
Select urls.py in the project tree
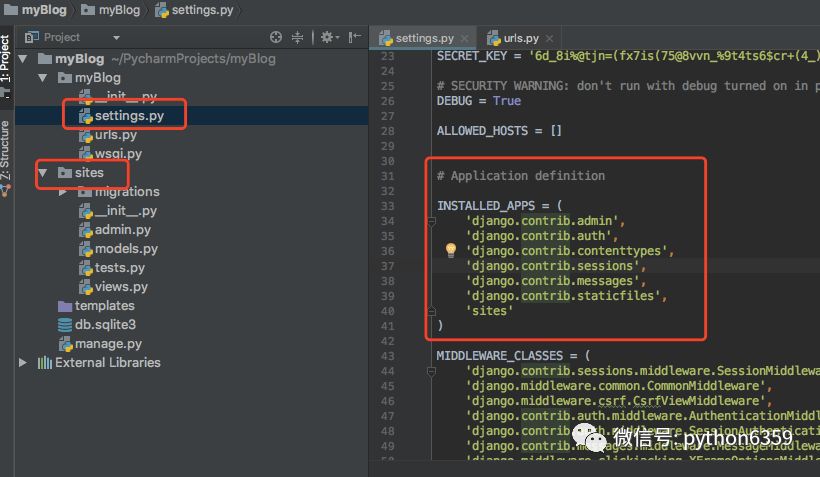116,134
